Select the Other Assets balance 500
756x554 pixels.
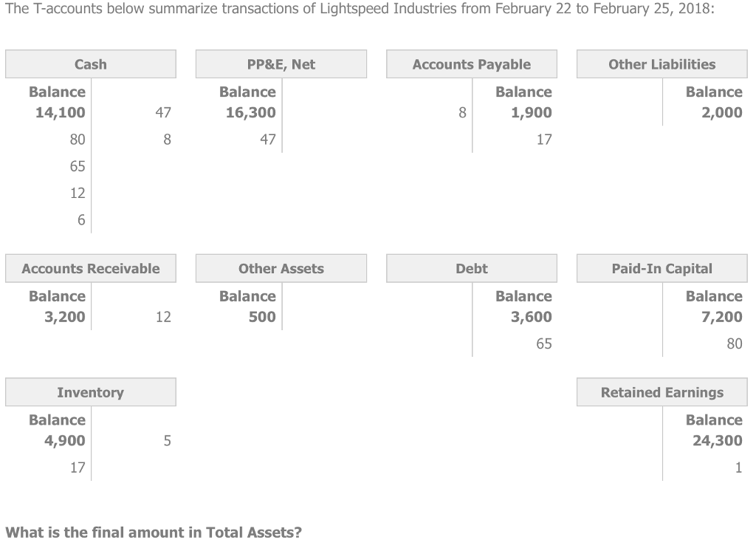(x=262, y=317)
